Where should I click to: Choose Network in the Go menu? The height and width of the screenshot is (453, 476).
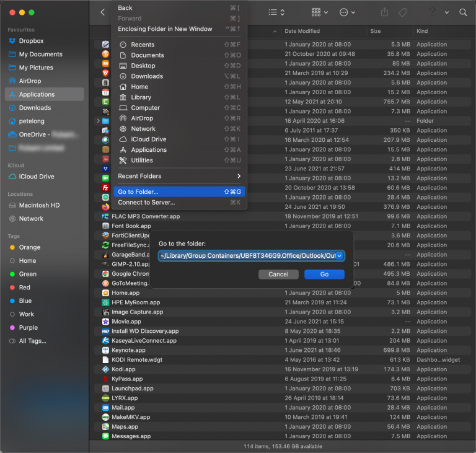179,129
